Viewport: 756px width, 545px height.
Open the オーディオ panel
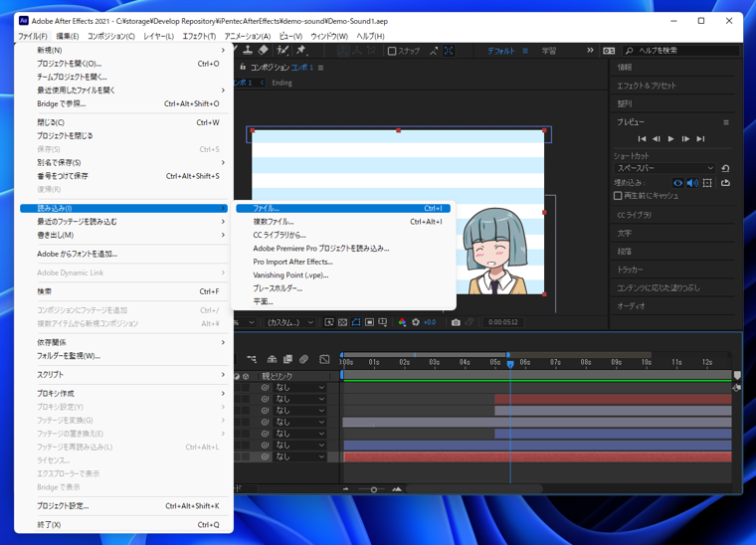tap(631, 306)
